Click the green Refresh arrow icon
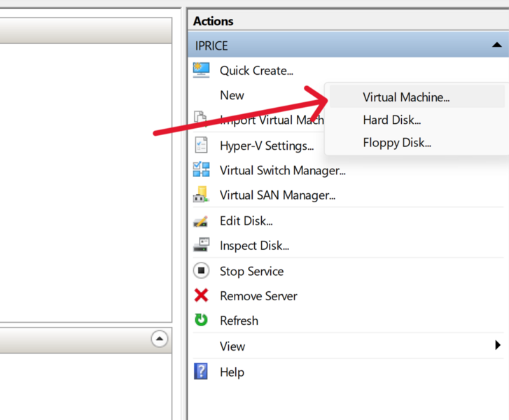The height and width of the screenshot is (420, 509). (x=201, y=320)
